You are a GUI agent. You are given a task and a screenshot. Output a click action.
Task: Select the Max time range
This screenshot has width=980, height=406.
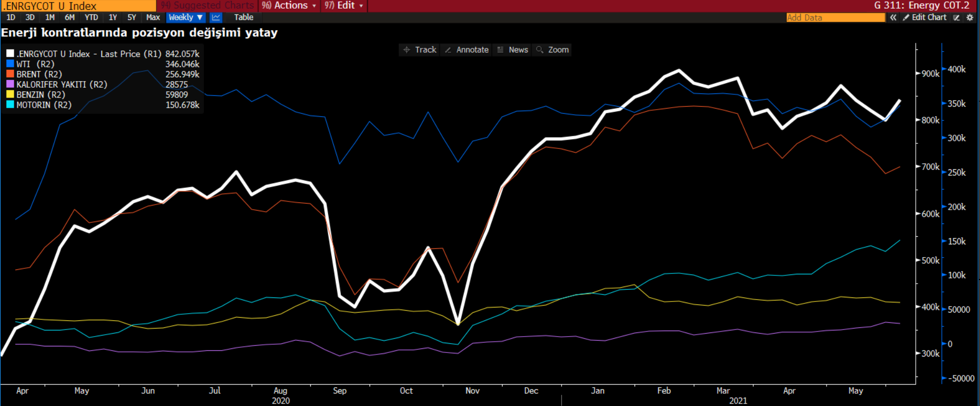click(153, 17)
